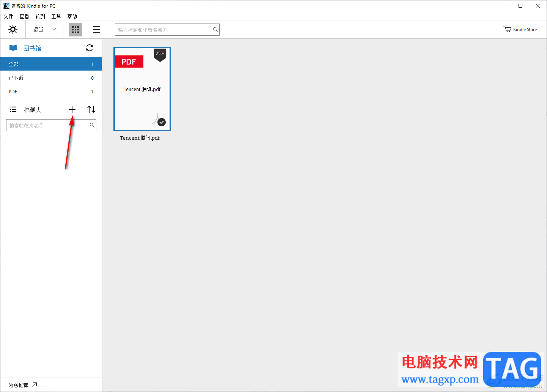Minimize the Kindle for PC window

(503, 6)
